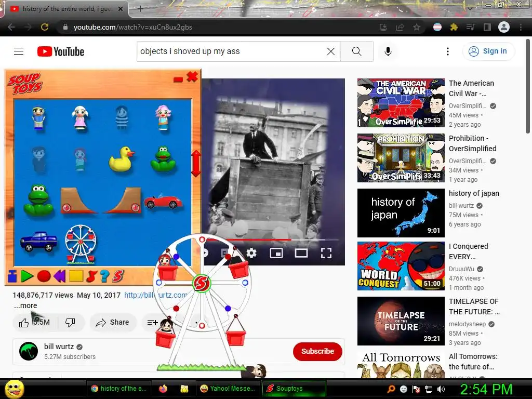Open the bill wurtz channel name link

pyautogui.click(x=59, y=347)
